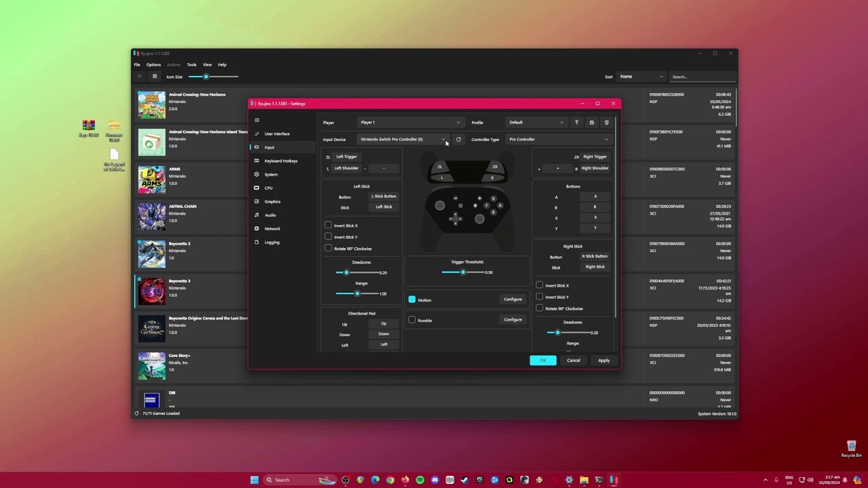Load the selected controller profile
This screenshot has width=868, height=488.
tap(576, 123)
